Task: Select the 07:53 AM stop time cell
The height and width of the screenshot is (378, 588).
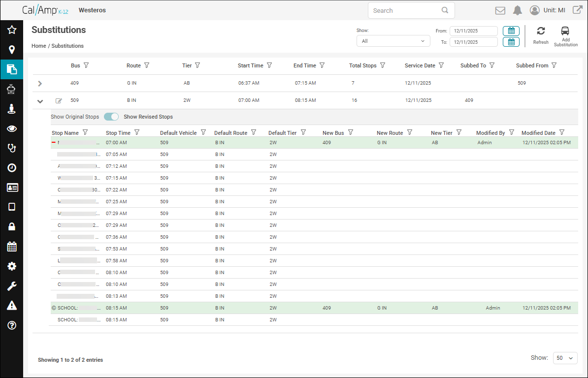Action: tap(116, 249)
